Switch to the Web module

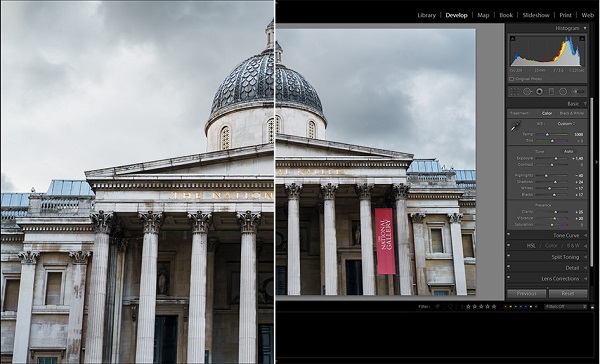click(588, 15)
